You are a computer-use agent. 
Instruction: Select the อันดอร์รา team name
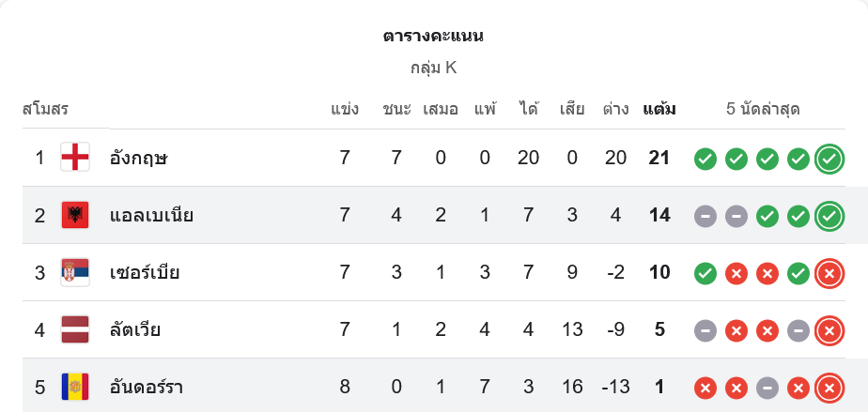(x=147, y=387)
